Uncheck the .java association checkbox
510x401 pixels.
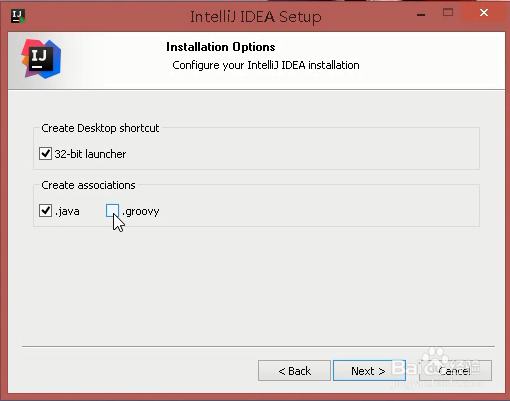pos(45,211)
